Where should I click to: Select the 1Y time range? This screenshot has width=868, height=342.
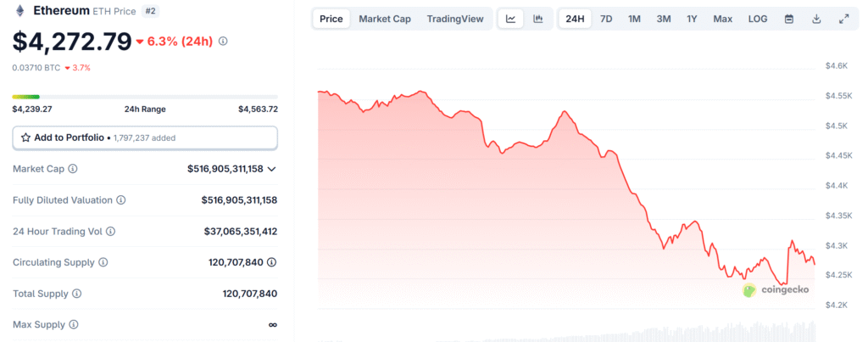693,19
